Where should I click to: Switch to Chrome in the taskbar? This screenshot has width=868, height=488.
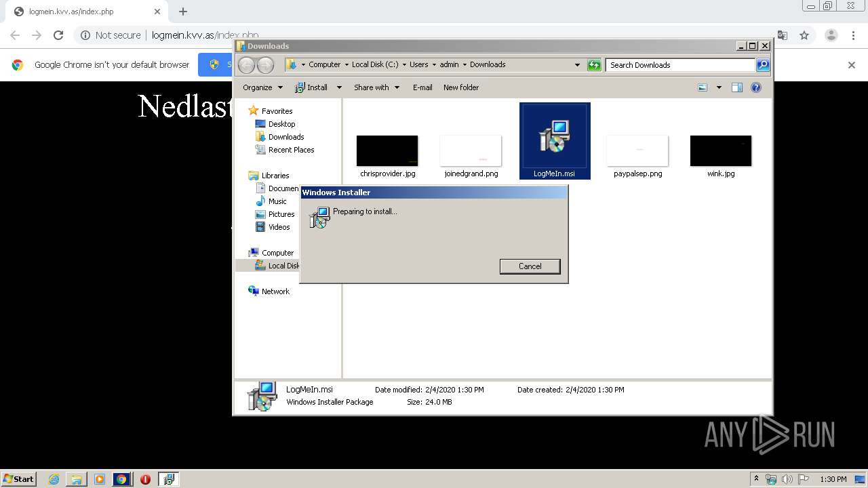pos(122,479)
